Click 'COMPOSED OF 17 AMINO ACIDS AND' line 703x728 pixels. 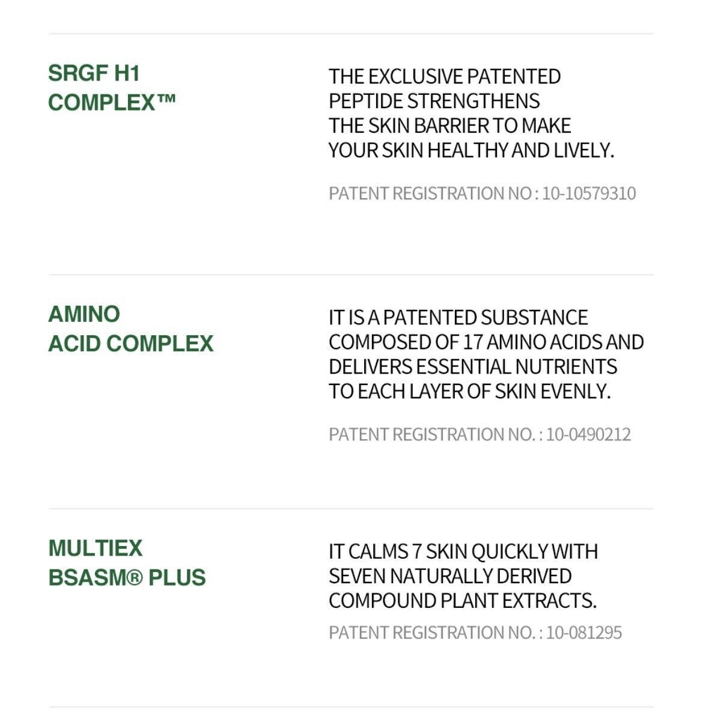pos(486,342)
